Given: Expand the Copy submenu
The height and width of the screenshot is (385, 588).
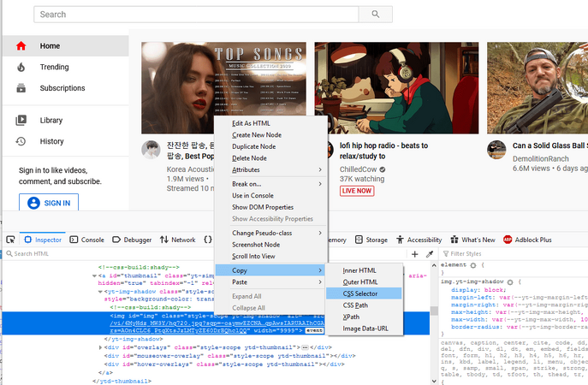Looking at the screenshot, I should [270, 270].
